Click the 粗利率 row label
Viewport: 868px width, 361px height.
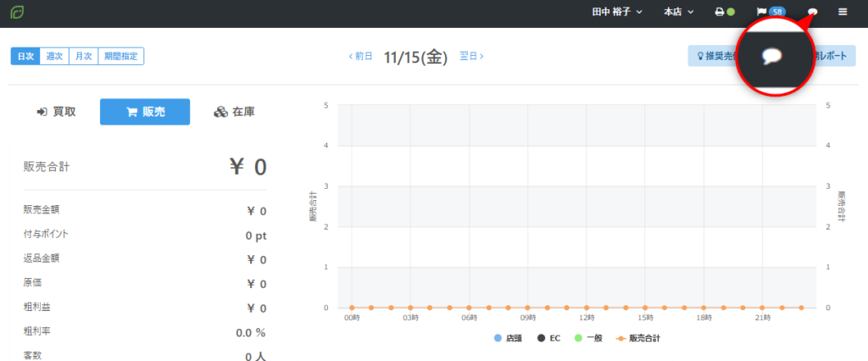36,331
